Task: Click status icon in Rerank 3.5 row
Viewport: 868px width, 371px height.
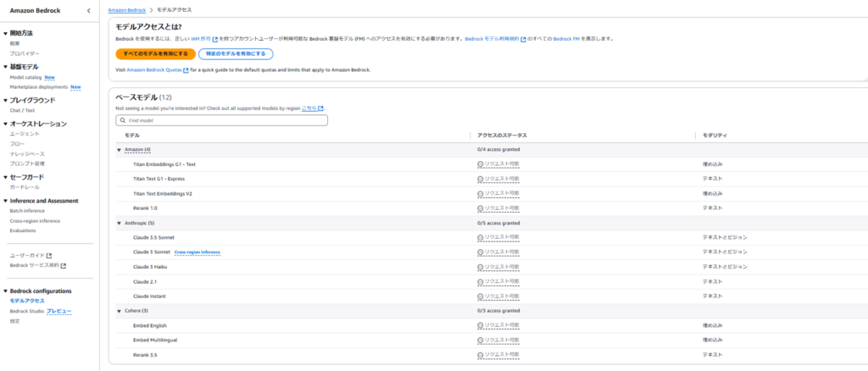Action: pyautogui.click(x=480, y=354)
